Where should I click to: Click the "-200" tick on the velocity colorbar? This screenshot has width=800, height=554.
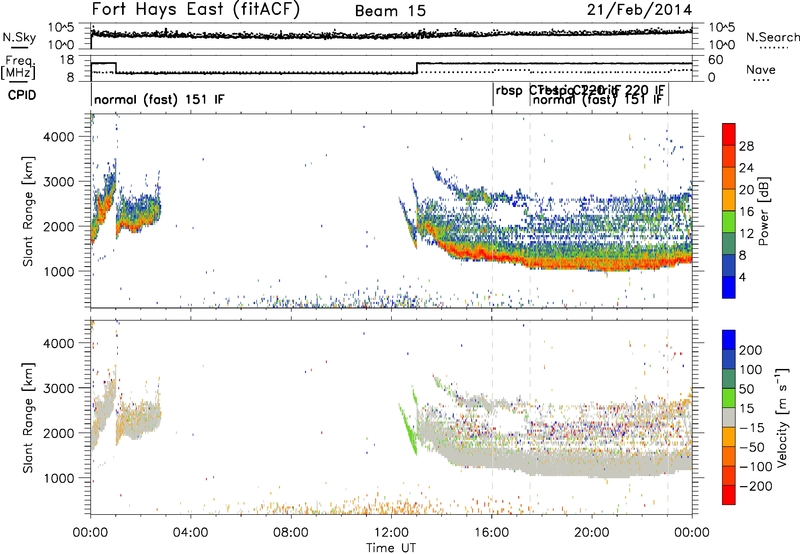click(756, 486)
